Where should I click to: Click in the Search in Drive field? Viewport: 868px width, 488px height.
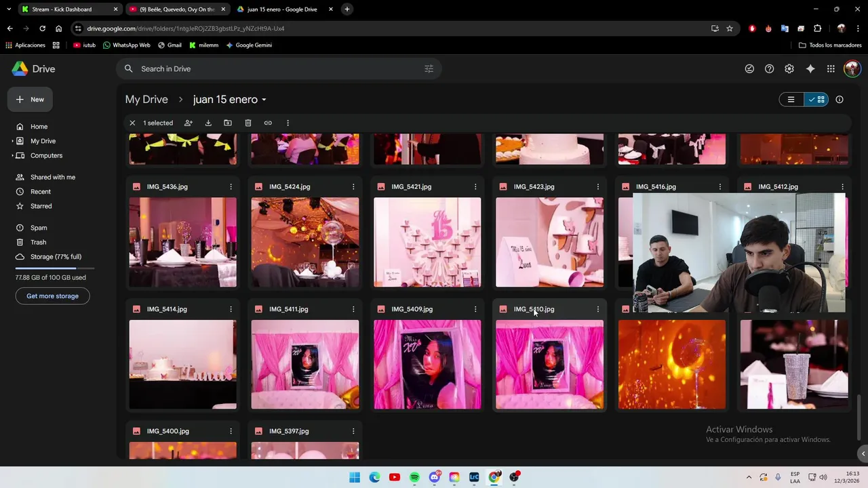coord(278,68)
